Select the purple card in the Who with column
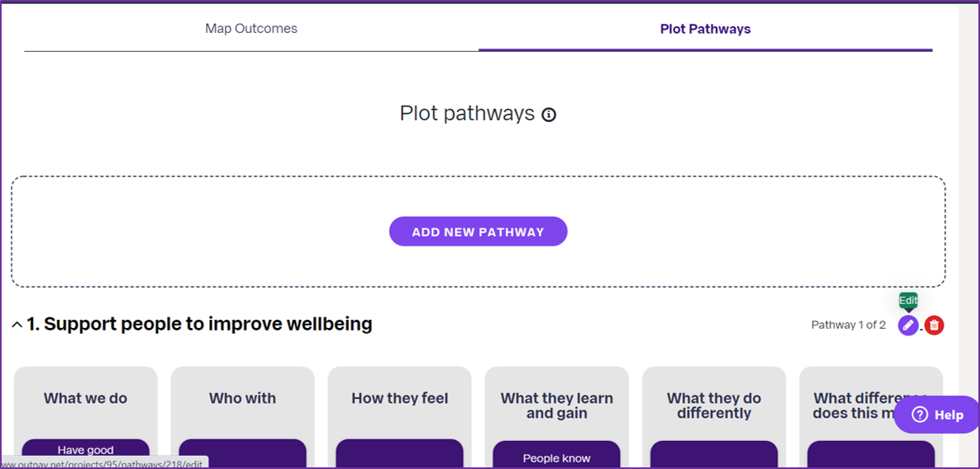The image size is (980, 469). point(242,454)
